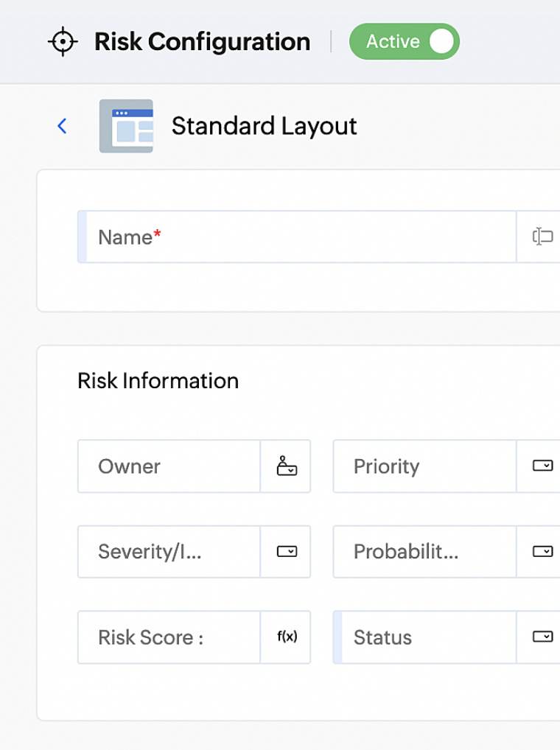560x750 pixels.
Task: Open the Severity/Impact dropdown
Action: coord(286,551)
